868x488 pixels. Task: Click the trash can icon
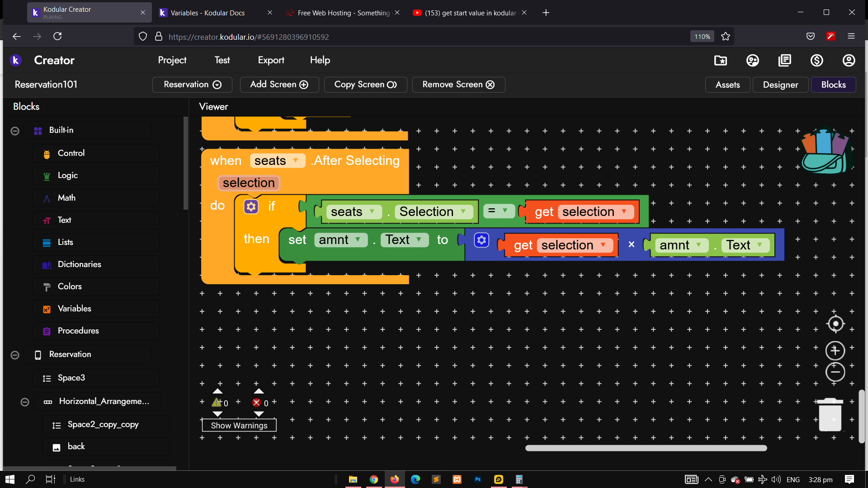830,415
